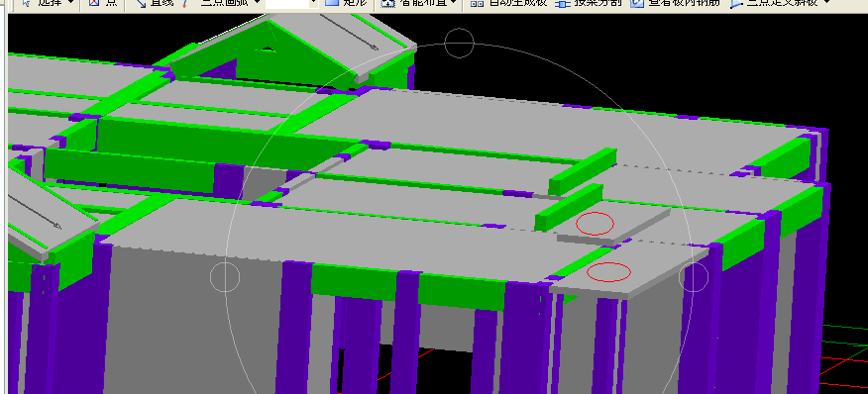Click the lower red circle on corner slab
Image resolution: width=868 pixels, height=394 pixels.
coord(609,271)
